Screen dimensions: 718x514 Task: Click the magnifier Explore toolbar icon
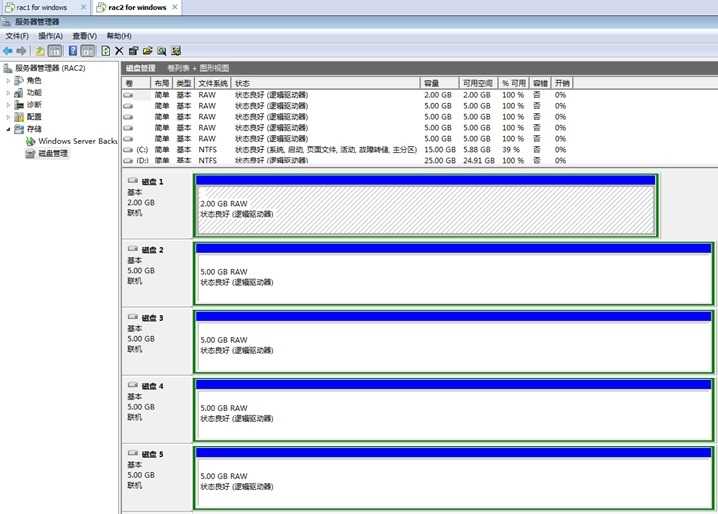pos(162,51)
